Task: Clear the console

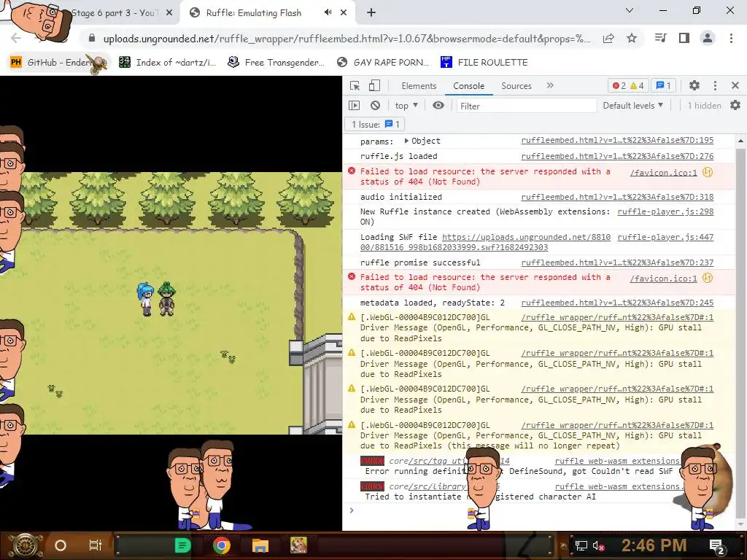Action: tap(376, 105)
